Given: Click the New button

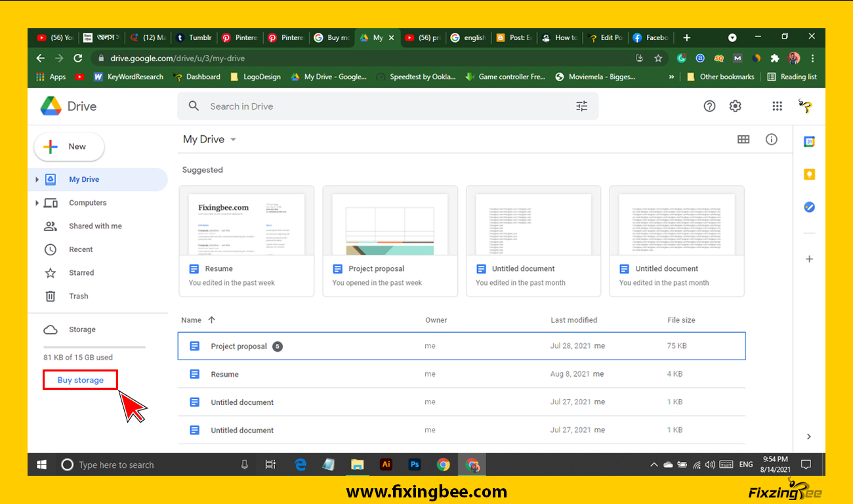Looking at the screenshot, I should (x=69, y=147).
